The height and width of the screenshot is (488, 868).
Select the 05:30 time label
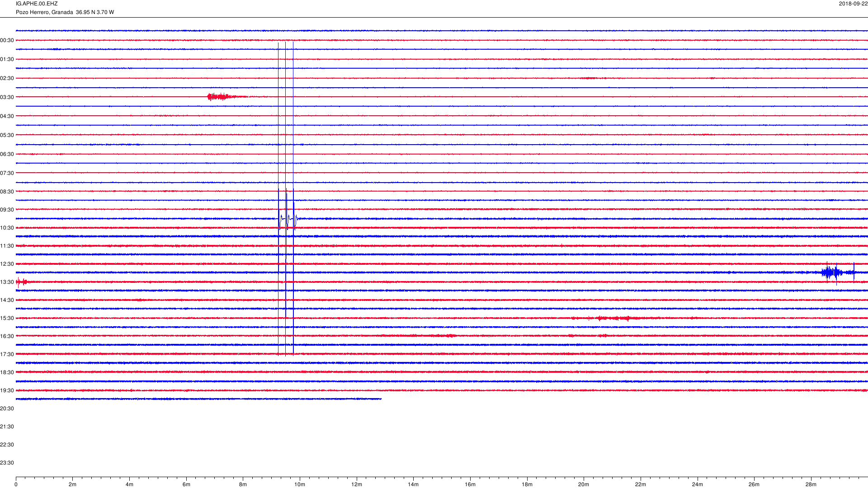(7, 136)
